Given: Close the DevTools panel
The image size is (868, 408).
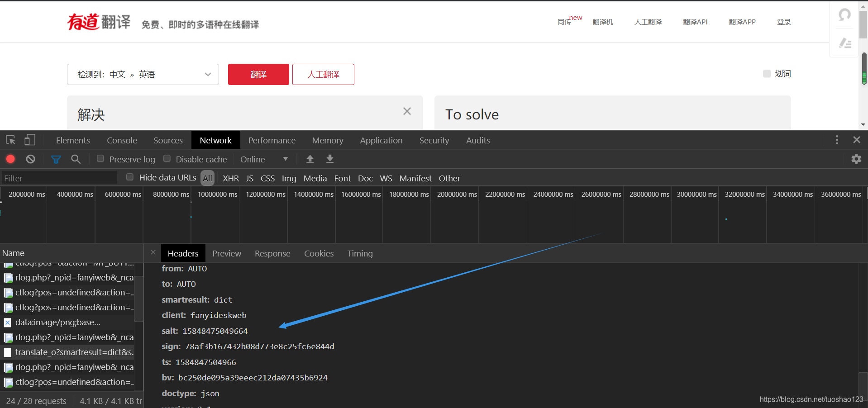Looking at the screenshot, I should tap(857, 140).
